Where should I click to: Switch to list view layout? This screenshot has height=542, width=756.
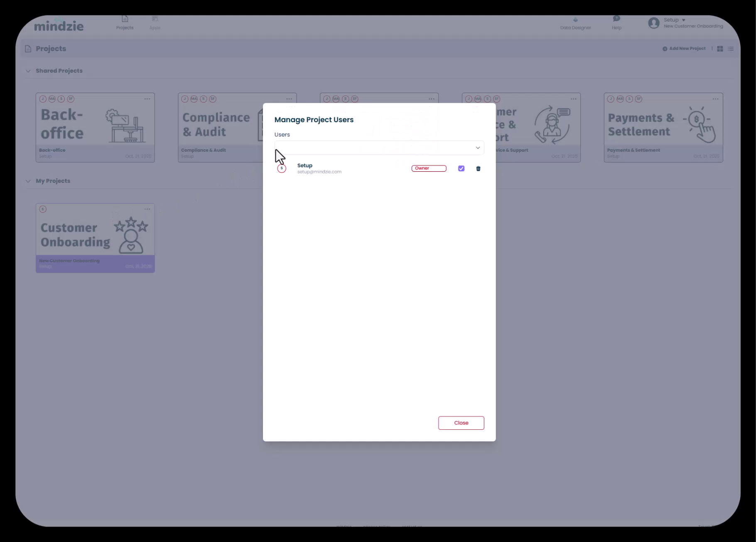pos(731,49)
